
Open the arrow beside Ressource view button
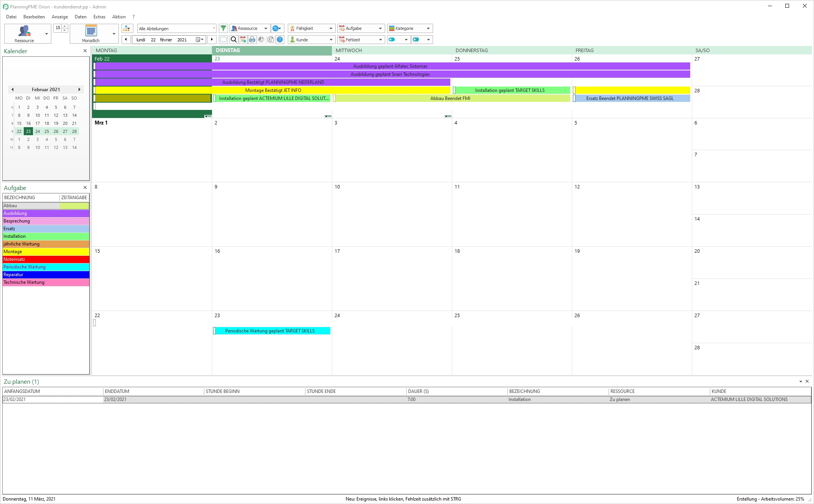[47, 34]
